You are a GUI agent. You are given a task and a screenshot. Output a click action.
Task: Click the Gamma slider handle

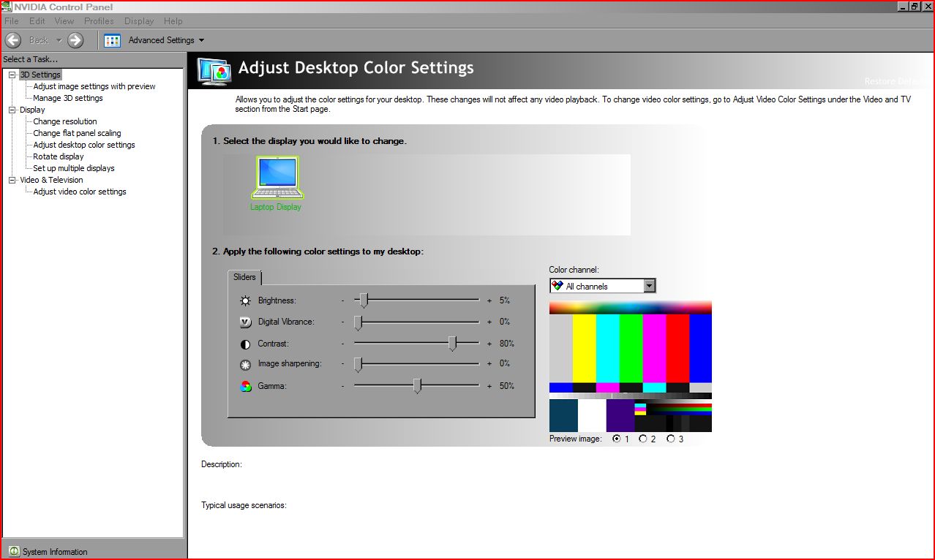pyautogui.click(x=417, y=386)
